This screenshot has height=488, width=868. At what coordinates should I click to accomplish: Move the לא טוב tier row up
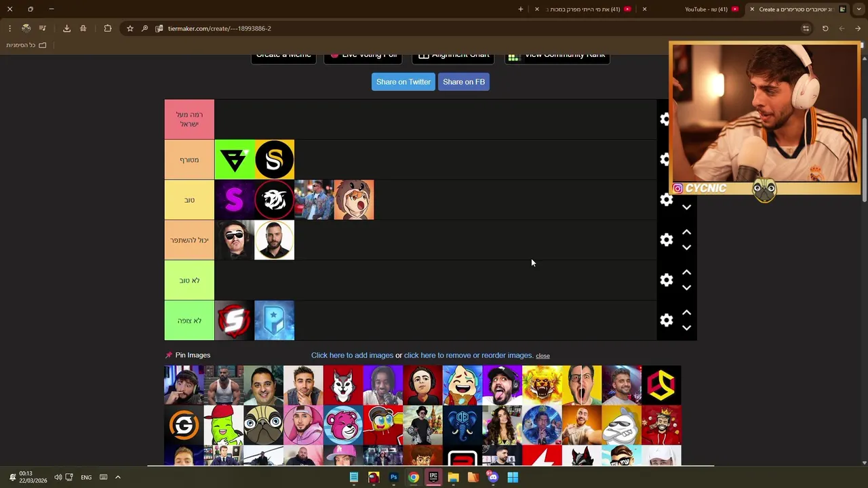(x=686, y=272)
